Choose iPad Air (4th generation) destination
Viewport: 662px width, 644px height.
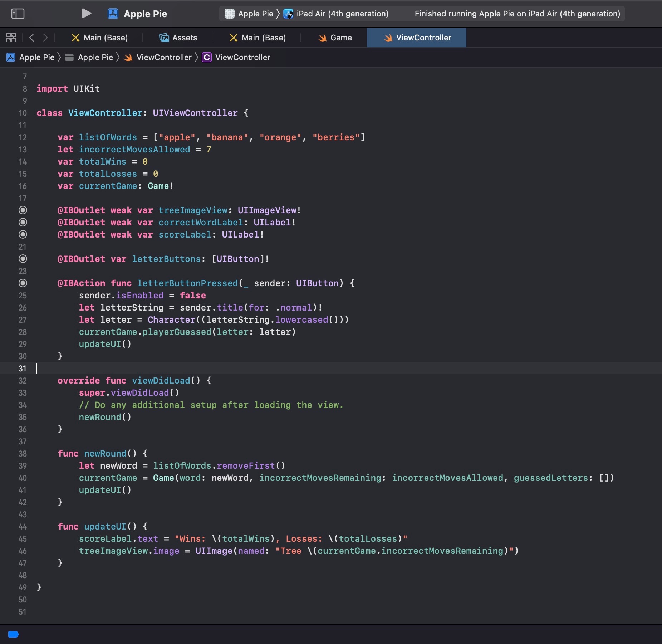tap(336, 14)
